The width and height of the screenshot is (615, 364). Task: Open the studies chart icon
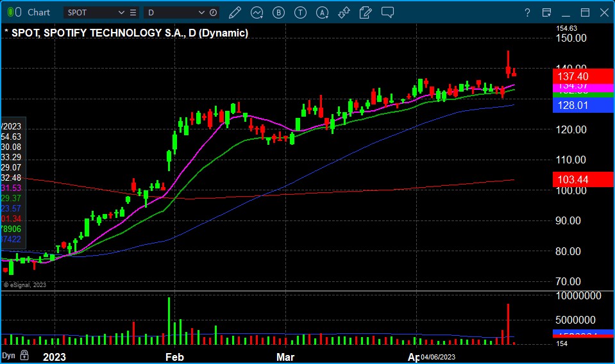point(257,13)
